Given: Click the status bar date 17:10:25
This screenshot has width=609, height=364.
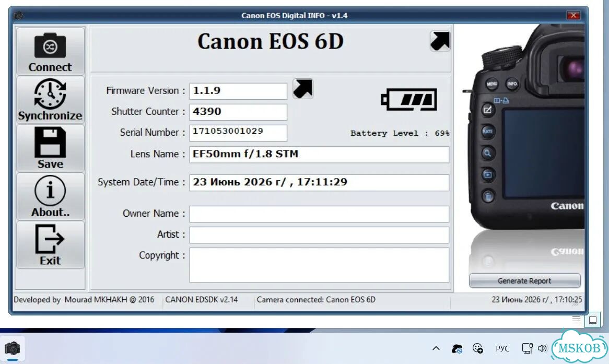Looking at the screenshot, I should pyautogui.click(x=537, y=300).
